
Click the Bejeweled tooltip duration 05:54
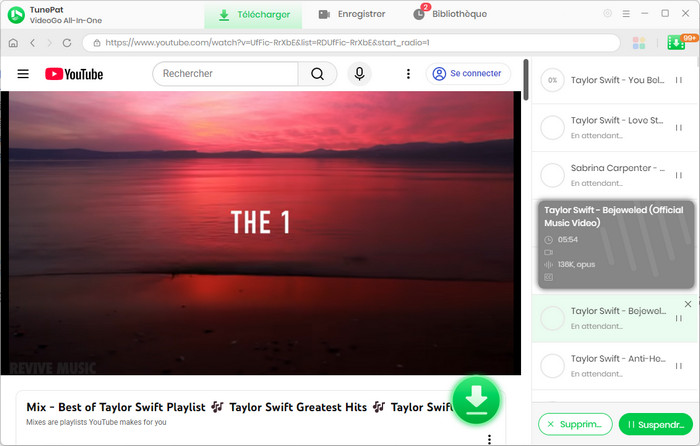click(567, 240)
